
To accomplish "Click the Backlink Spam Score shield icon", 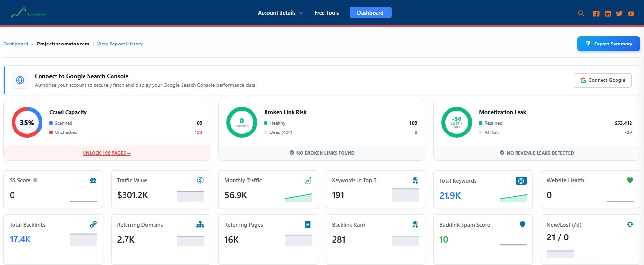I will (x=522, y=224).
